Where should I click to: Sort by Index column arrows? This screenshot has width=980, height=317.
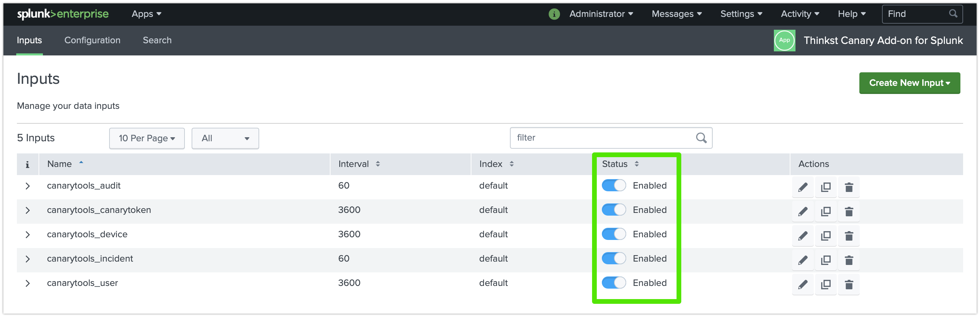[512, 164]
